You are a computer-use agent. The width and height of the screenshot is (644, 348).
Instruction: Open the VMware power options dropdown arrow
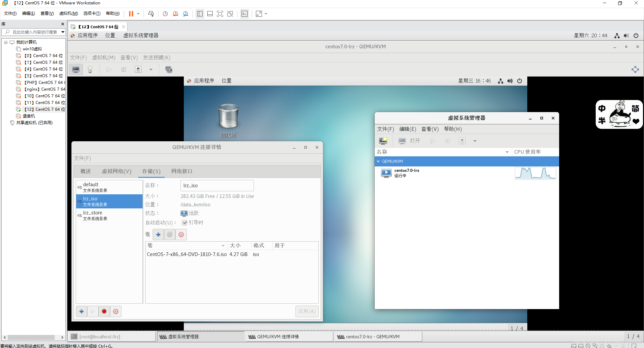[x=138, y=14]
